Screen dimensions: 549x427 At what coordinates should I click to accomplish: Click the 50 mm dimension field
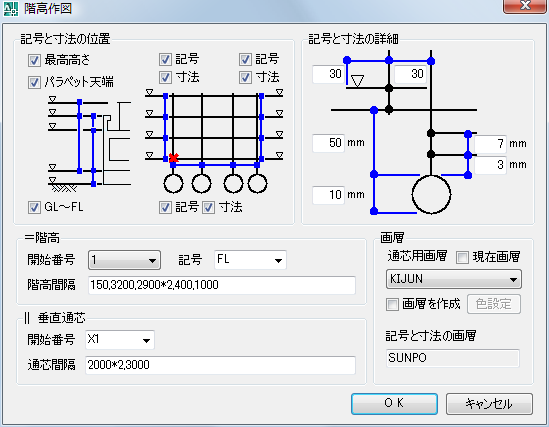pyautogui.click(x=328, y=143)
